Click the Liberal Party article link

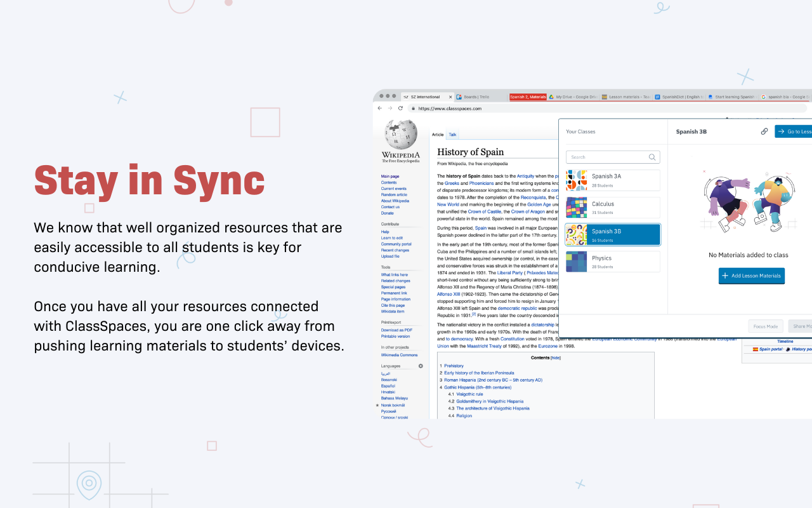pos(509,273)
